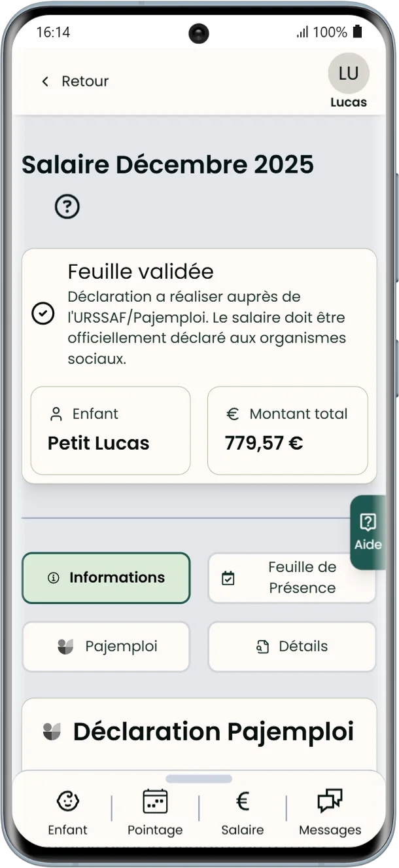Open Pointage via the calendar icon
Image resolution: width=399 pixels, height=868 pixels.
pyautogui.click(x=155, y=801)
